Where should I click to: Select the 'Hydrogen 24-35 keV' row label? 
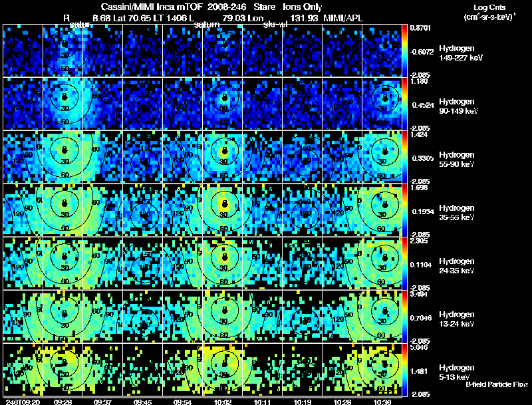pos(456,265)
